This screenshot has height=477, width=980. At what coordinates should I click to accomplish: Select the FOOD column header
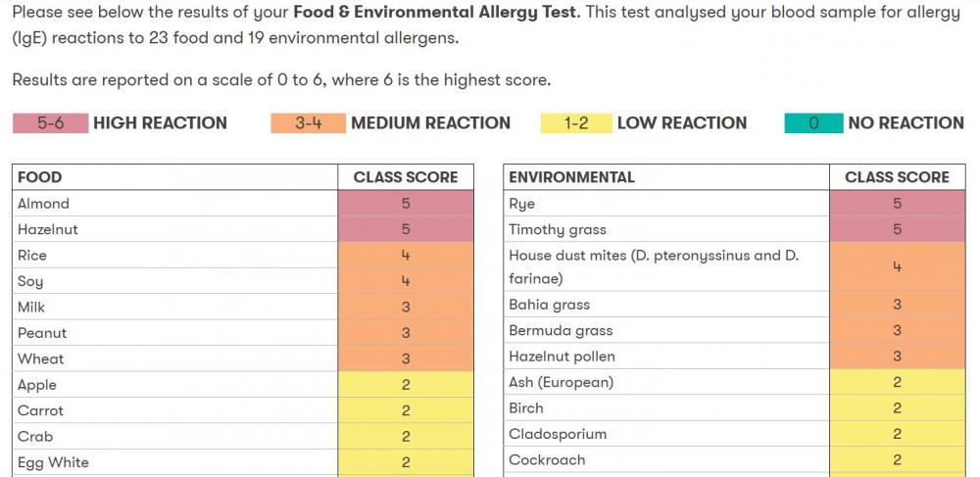175,177
